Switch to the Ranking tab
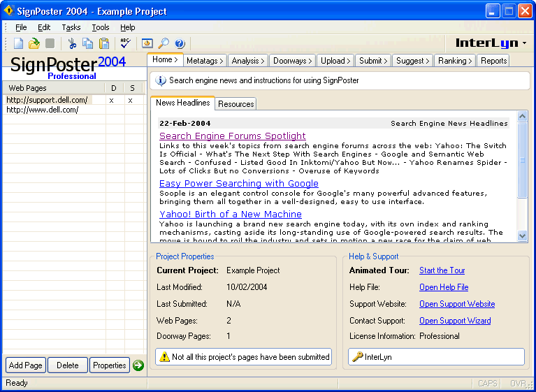The image size is (536, 392). 455,61
